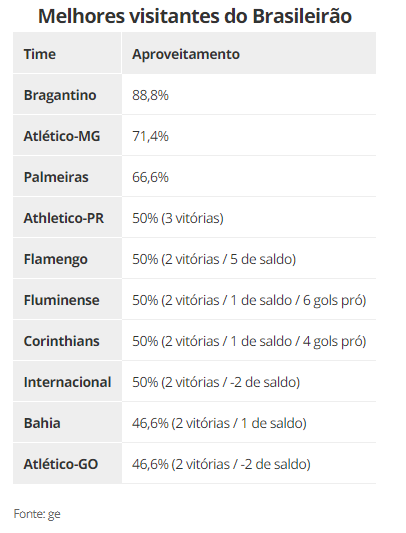
Task: Click the 71,4% value cell
Action: coord(249,136)
